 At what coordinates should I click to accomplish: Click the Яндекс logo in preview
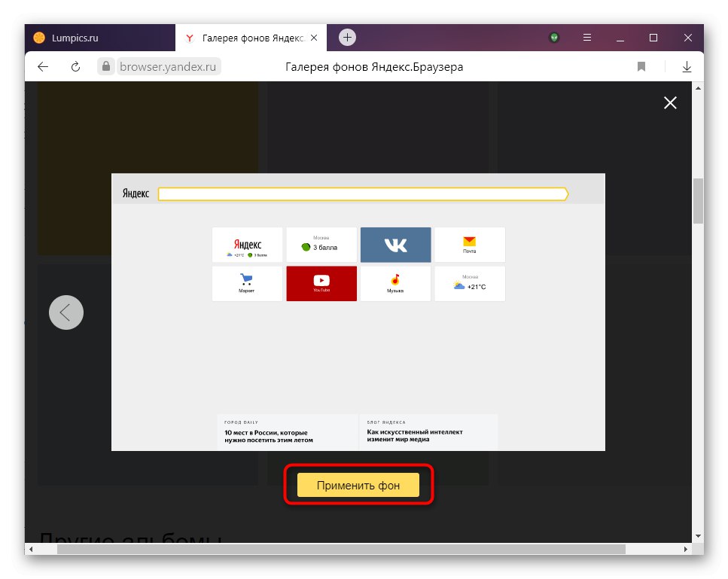pos(136,194)
